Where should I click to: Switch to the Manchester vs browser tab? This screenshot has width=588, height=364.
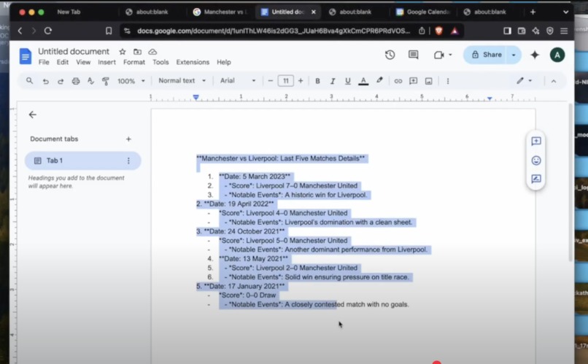click(x=220, y=12)
